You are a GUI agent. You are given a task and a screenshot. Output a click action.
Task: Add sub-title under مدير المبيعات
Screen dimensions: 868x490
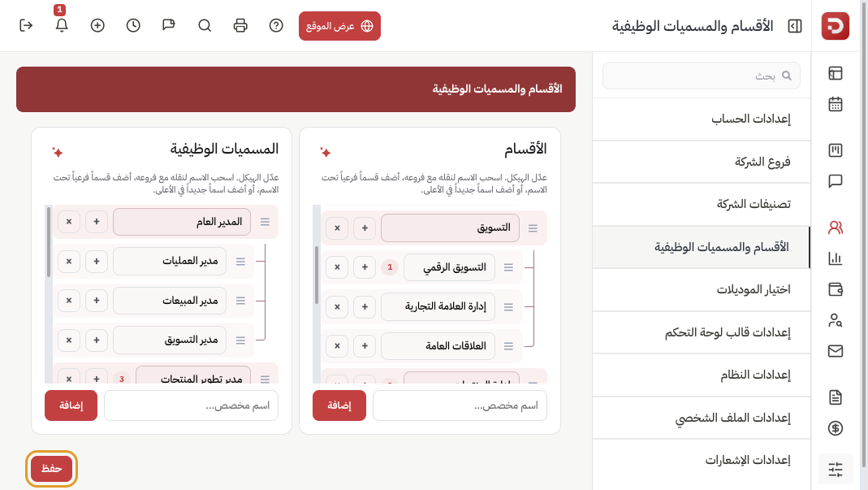click(x=97, y=301)
